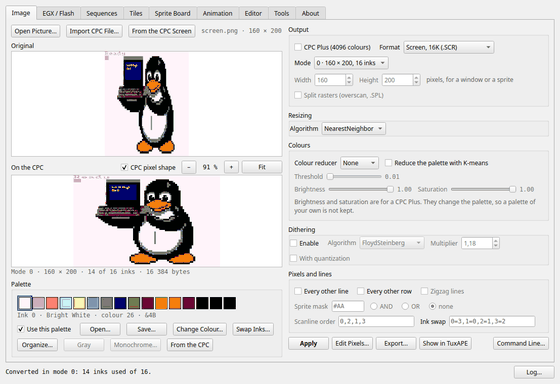Open the Command Line dialog
This screenshot has height=384, width=560.
click(521, 343)
